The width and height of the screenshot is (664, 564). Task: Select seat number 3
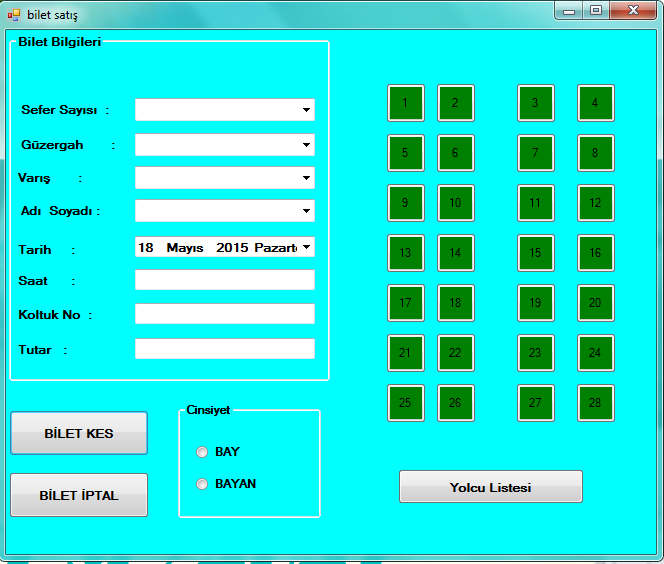pos(536,103)
